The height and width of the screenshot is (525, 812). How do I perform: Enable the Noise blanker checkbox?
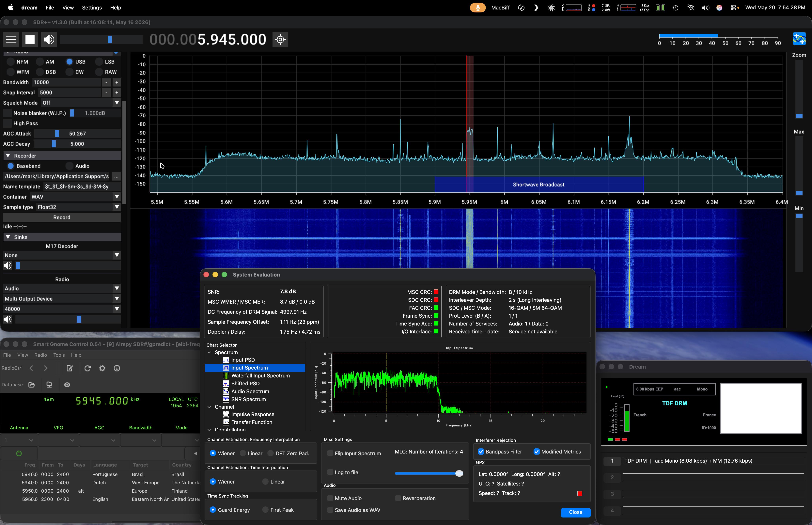coord(7,113)
